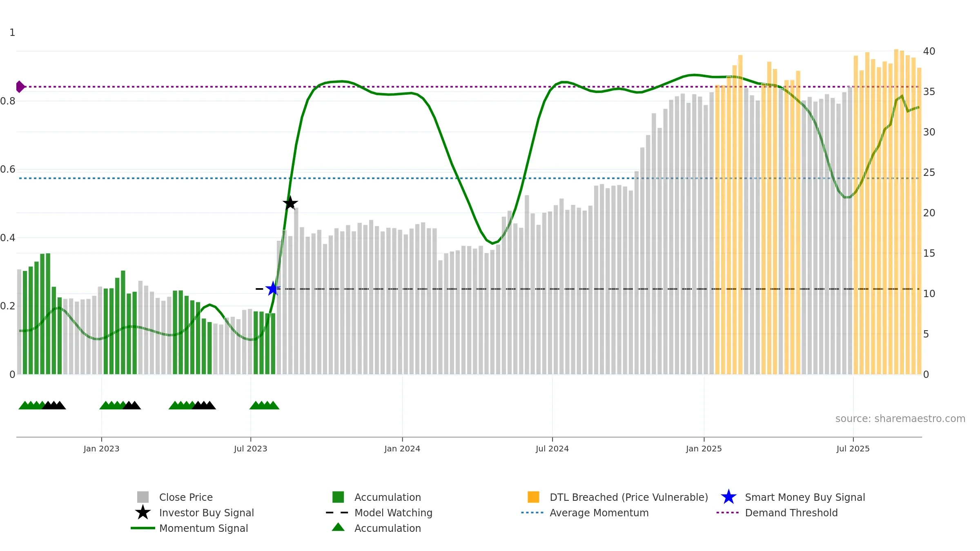Click the DTL Breached legend label
The width and height of the screenshot is (980, 551).
(x=628, y=497)
